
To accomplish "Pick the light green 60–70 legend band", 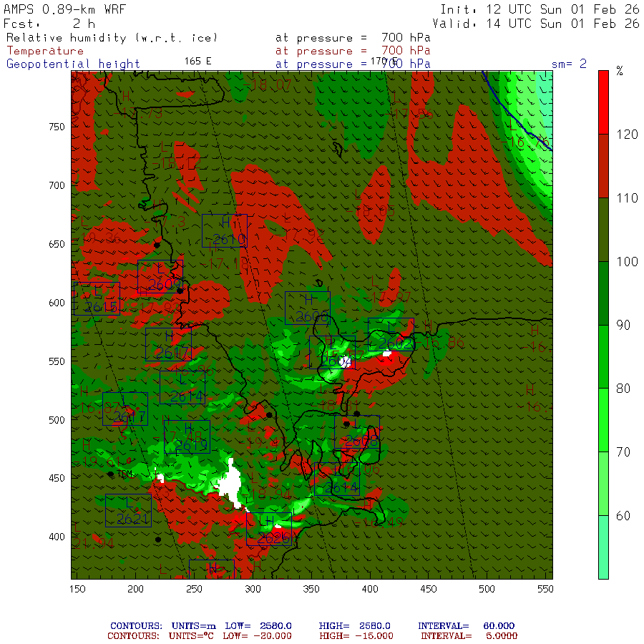I will point(603,484).
